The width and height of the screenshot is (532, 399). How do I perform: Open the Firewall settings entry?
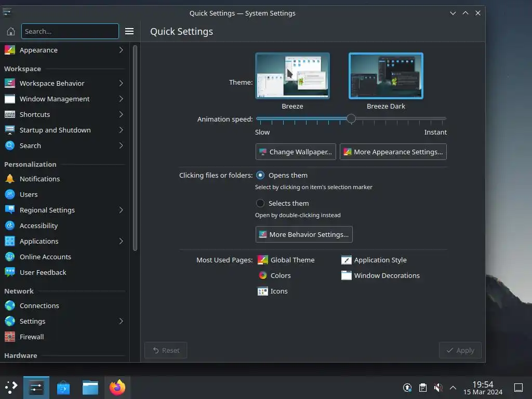pyautogui.click(x=64, y=337)
